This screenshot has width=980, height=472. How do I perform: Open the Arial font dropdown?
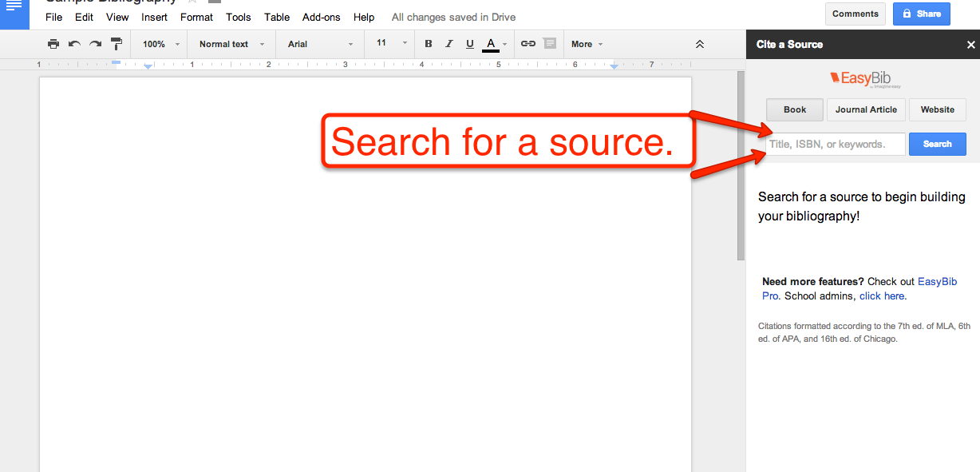320,44
